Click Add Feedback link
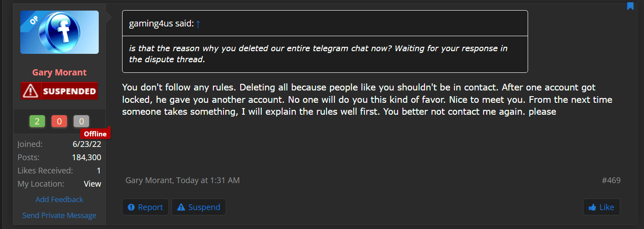The image size is (644, 229). tap(60, 199)
